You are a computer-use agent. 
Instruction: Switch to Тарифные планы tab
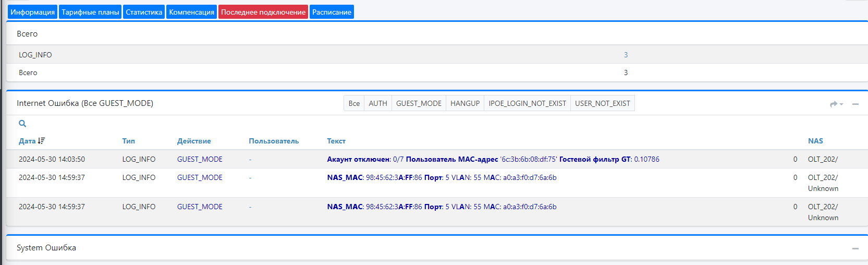[90, 12]
